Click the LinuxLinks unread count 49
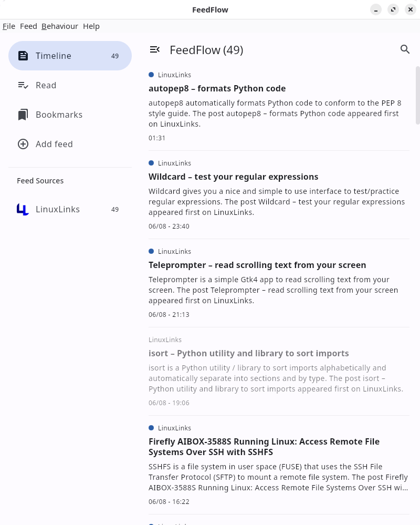The width and height of the screenshot is (420, 525). pos(114,210)
